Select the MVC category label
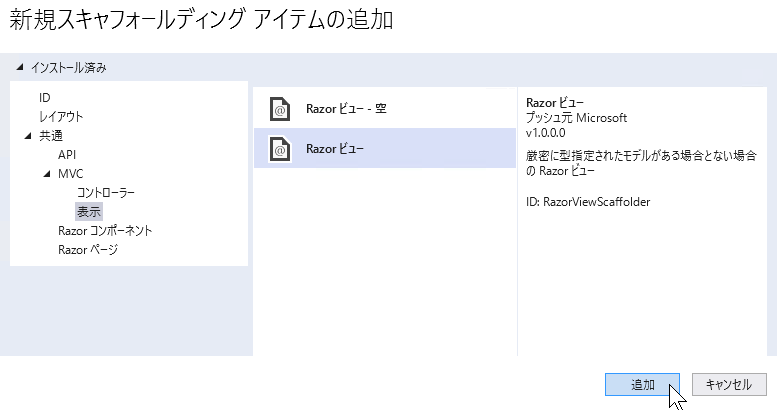The height and width of the screenshot is (410, 777). (x=70, y=174)
